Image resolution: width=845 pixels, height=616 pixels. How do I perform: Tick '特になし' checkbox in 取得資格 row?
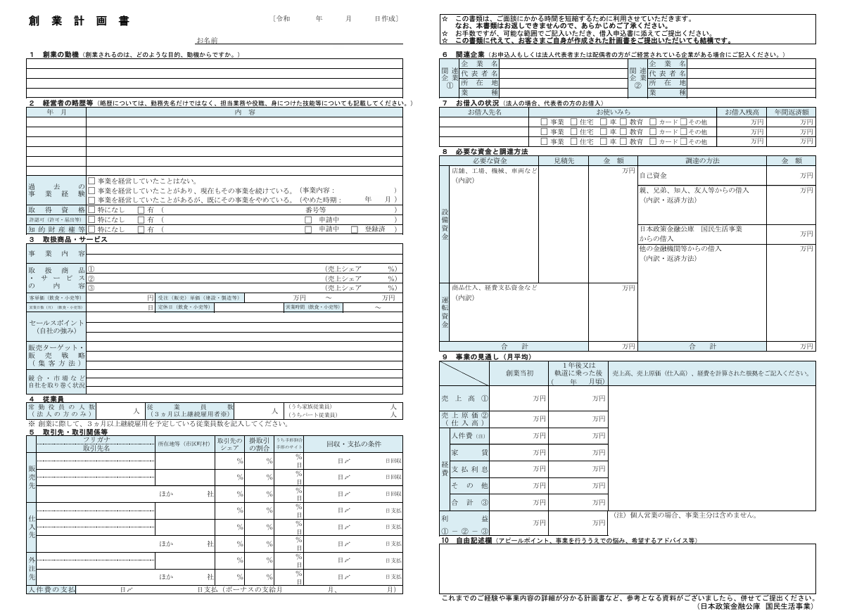91,210
